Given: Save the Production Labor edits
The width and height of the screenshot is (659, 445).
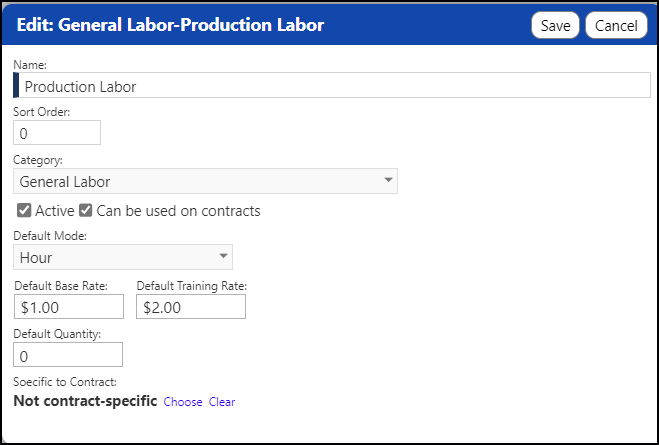Looking at the screenshot, I should click(x=555, y=25).
